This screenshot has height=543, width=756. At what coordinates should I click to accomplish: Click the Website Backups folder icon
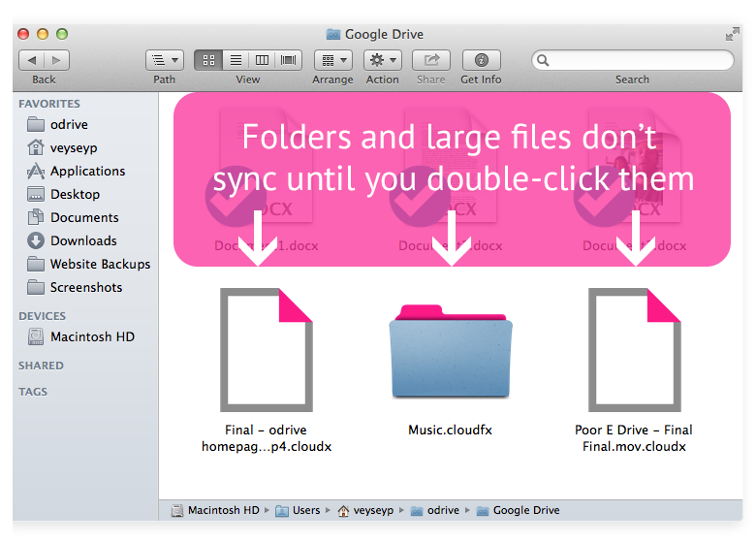point(36,264)
